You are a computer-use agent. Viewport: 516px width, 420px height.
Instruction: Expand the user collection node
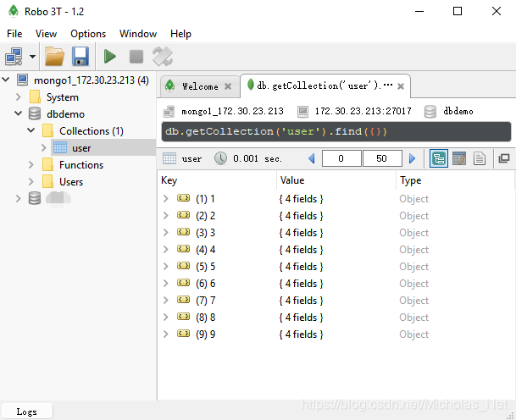[x=44, y=147]
